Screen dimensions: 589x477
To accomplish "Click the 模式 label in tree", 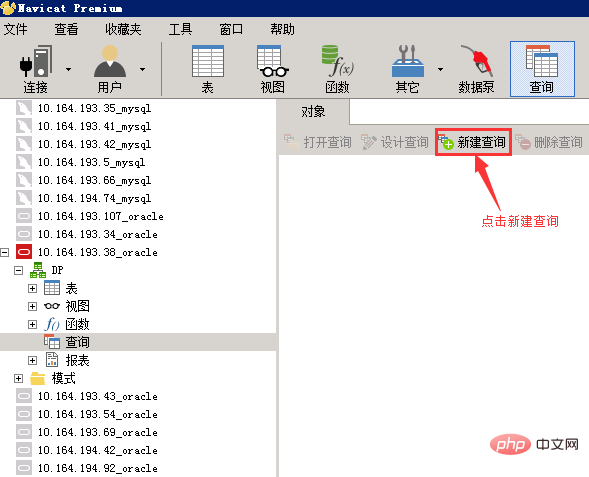I will click(64, 378).
